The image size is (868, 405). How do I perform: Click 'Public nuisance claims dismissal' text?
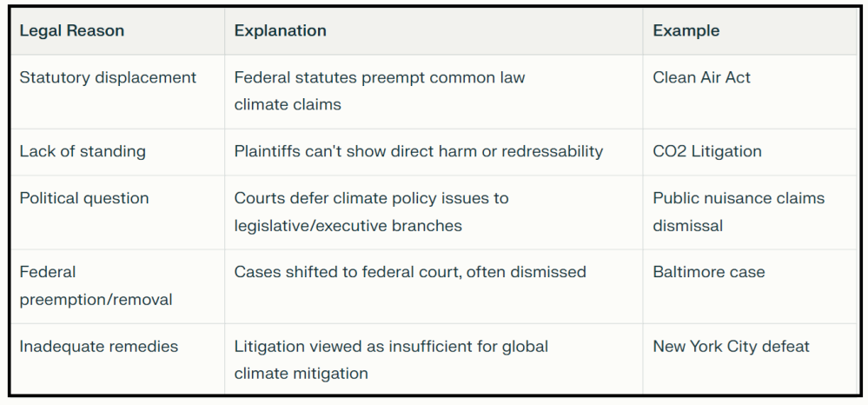(x=739, y=211)
